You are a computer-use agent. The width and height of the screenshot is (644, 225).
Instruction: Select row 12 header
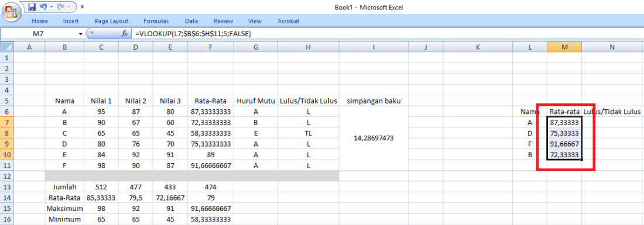(x=6, y=176)
